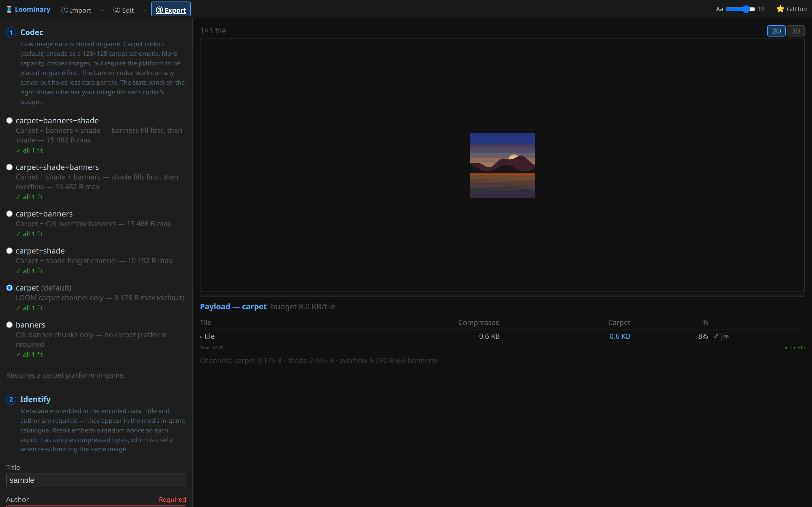
Task: Select the carpet+banners+shade codec
Action: tap(9, 120)
